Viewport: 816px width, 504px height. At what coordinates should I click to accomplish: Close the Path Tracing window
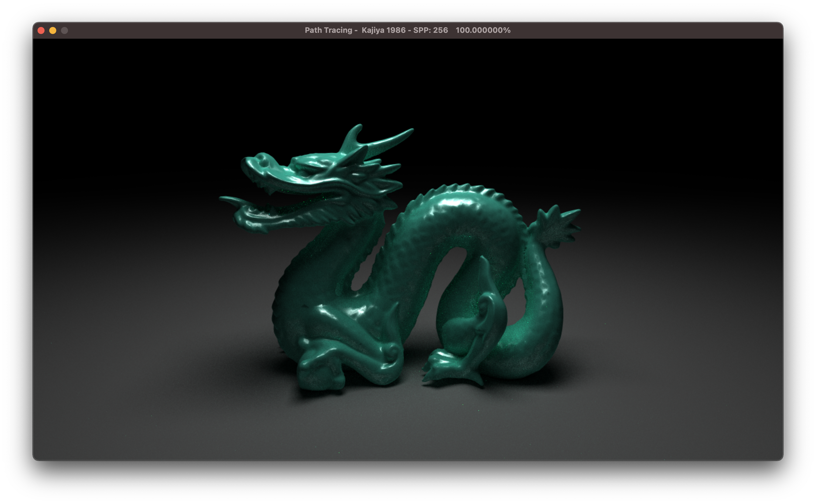tap(41, 31)
